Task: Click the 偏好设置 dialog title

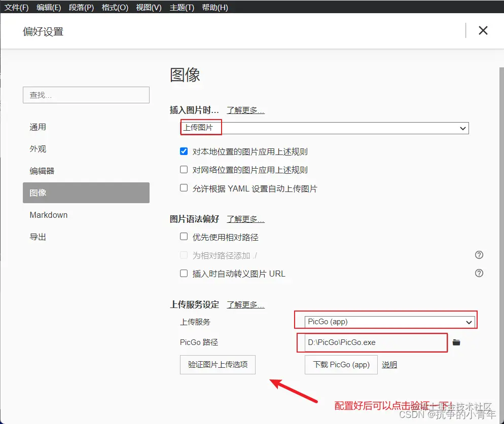Action: point(43,31)
